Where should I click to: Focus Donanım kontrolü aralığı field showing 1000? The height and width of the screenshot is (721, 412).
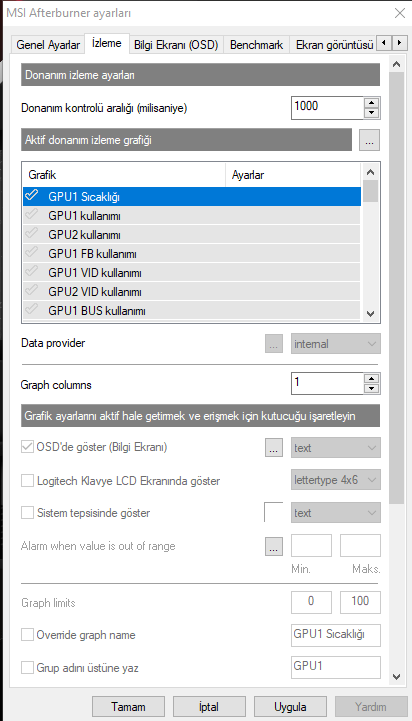328,108
